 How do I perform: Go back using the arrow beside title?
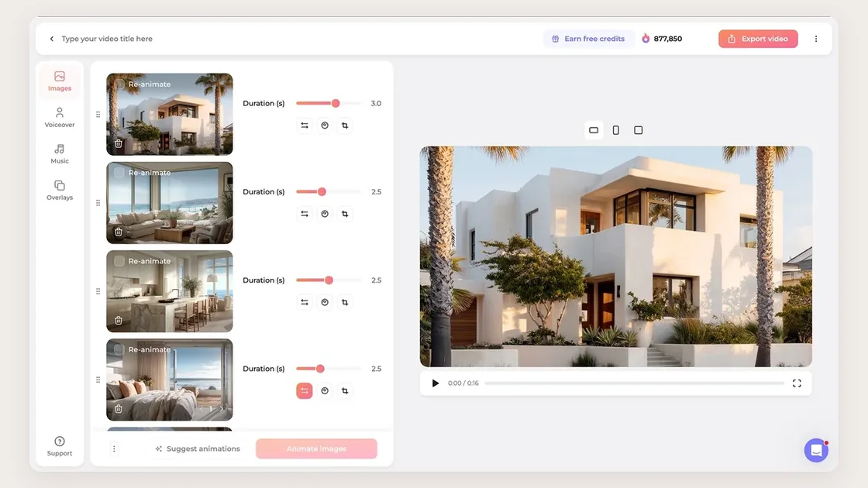coord(51,39)
